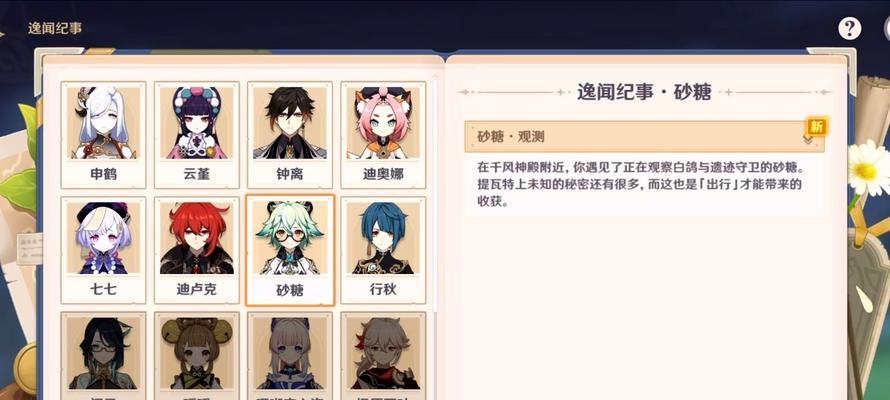Choose the pale-haired character in bottom row

(x=289, y=356)
